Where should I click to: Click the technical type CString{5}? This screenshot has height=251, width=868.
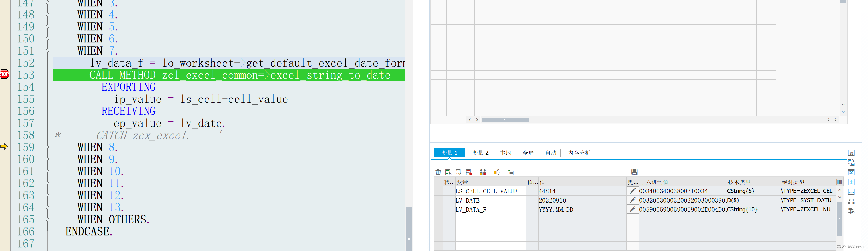(741, 191)
